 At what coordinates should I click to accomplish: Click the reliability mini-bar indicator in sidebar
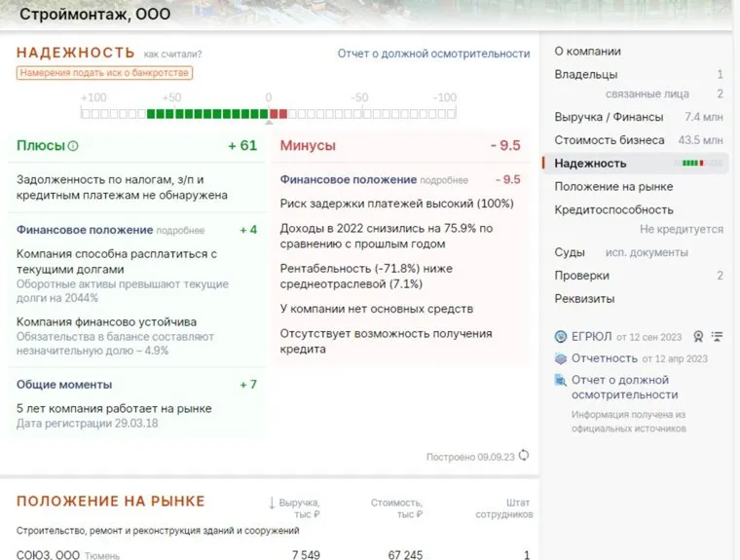point(701,163)
